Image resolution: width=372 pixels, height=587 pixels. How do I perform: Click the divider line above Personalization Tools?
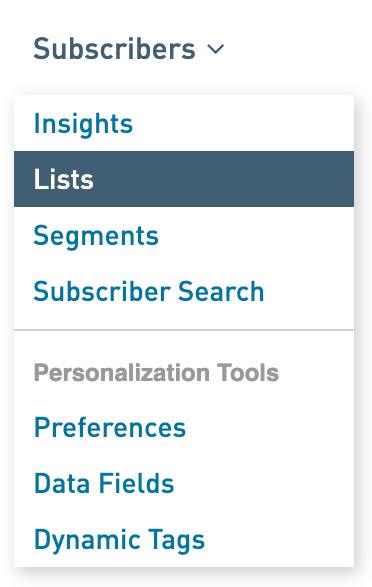click(184, 330)
